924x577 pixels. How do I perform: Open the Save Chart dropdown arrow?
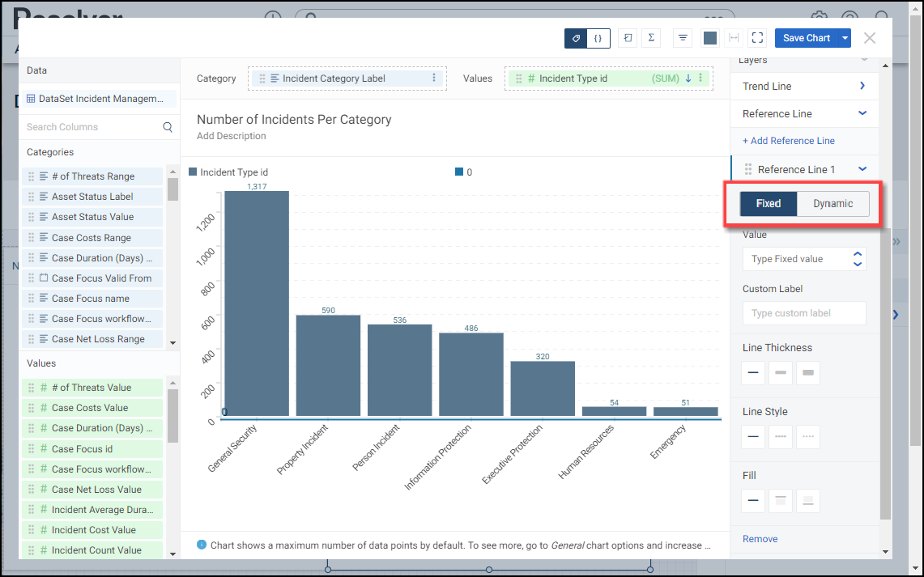point(845,38)
